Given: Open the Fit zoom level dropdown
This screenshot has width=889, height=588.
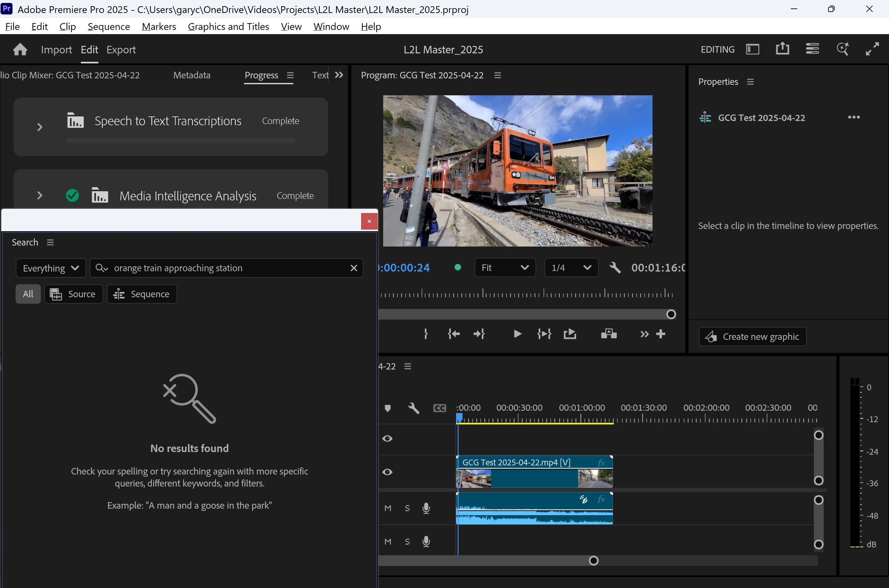Looking at the screenshot, I should [505, 268].
